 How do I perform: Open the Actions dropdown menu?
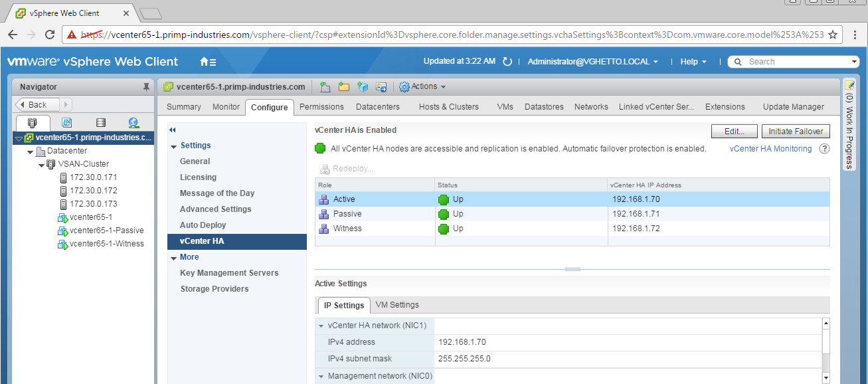tap(423, 87)
